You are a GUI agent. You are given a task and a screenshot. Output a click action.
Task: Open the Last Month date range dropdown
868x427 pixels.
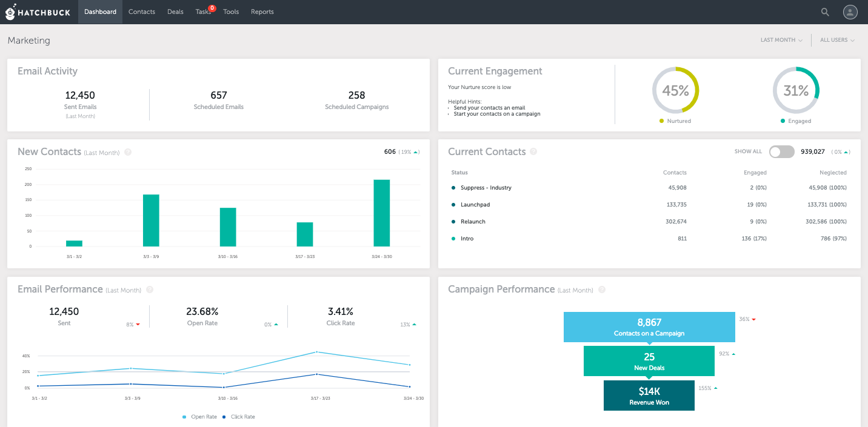pyautogui.click(x=781, y=40)
